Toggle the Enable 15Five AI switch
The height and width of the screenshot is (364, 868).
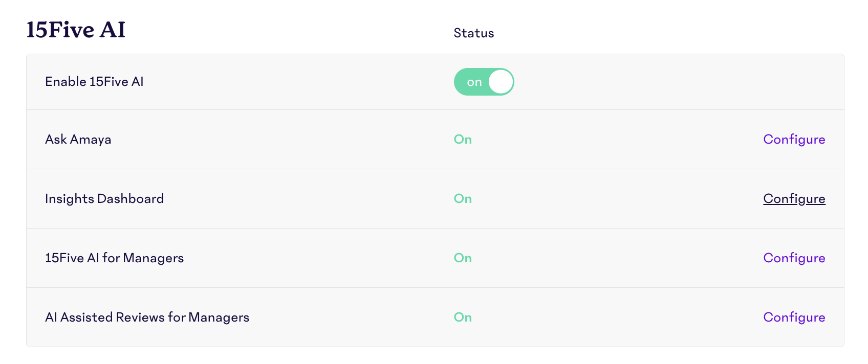(484, 82)
